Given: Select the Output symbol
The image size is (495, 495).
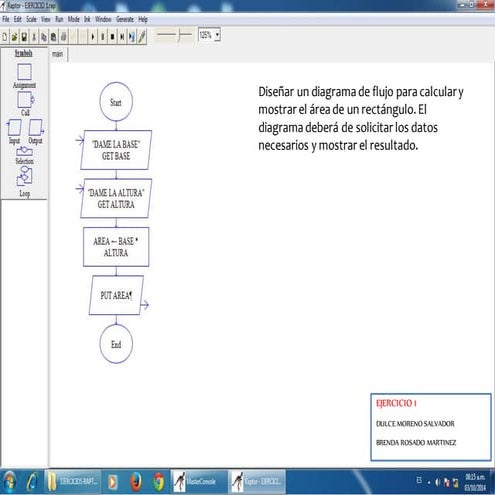Looking at the screenshot, I should coord(36,128).
